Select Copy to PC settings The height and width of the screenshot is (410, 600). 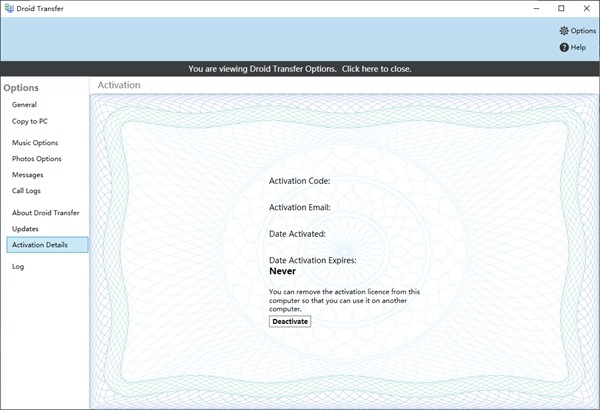click(x=30, y=121)
